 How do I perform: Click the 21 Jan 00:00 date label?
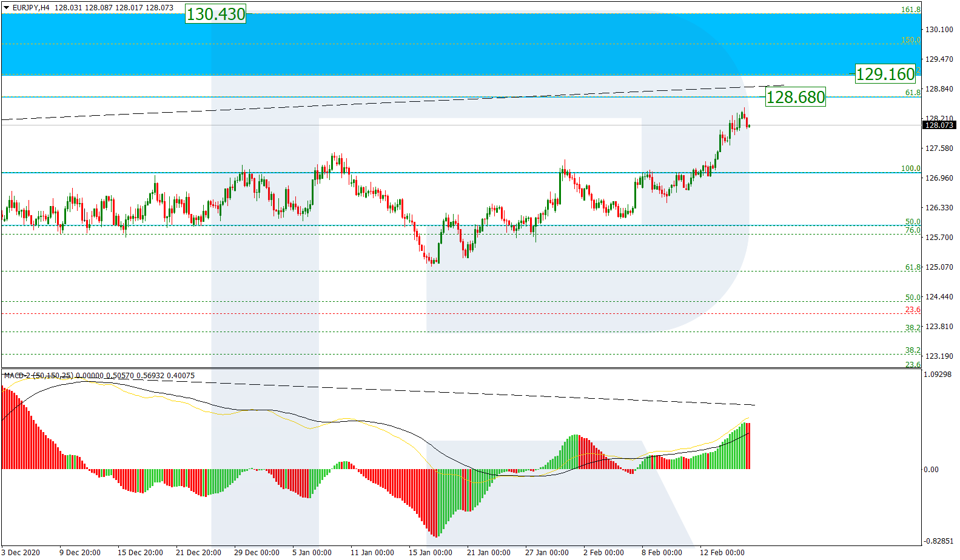(x=488, y=553)
